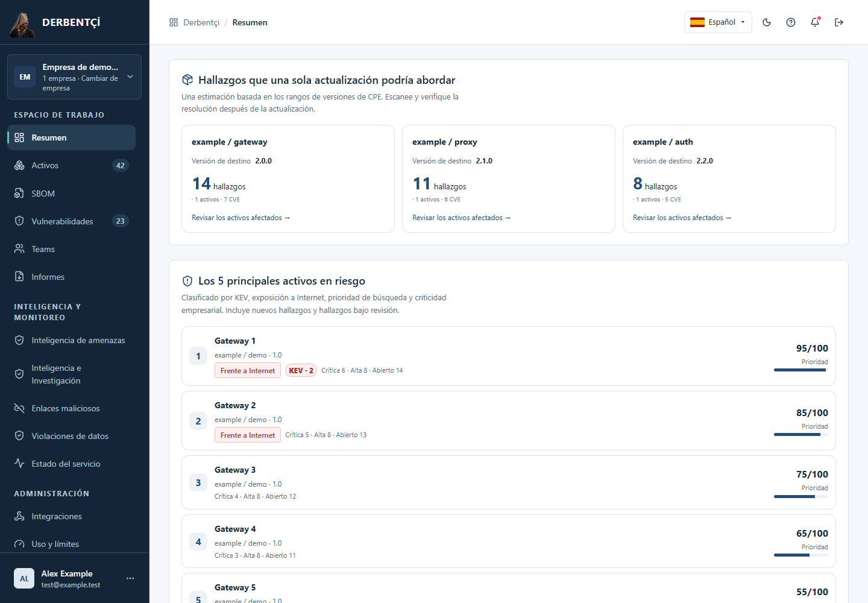Review affected assets for example / auth

[682, 218]
